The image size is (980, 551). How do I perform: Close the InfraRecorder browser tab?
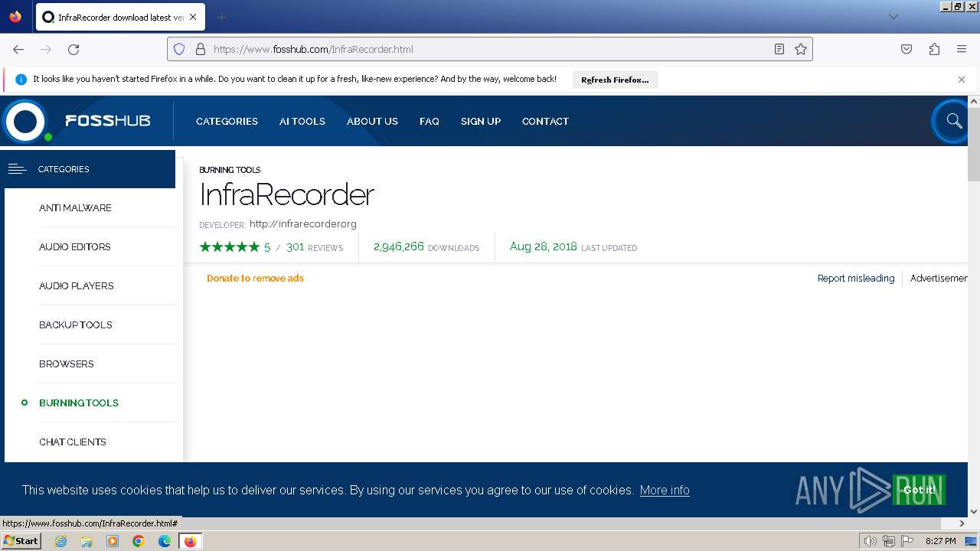pos(193,17)
